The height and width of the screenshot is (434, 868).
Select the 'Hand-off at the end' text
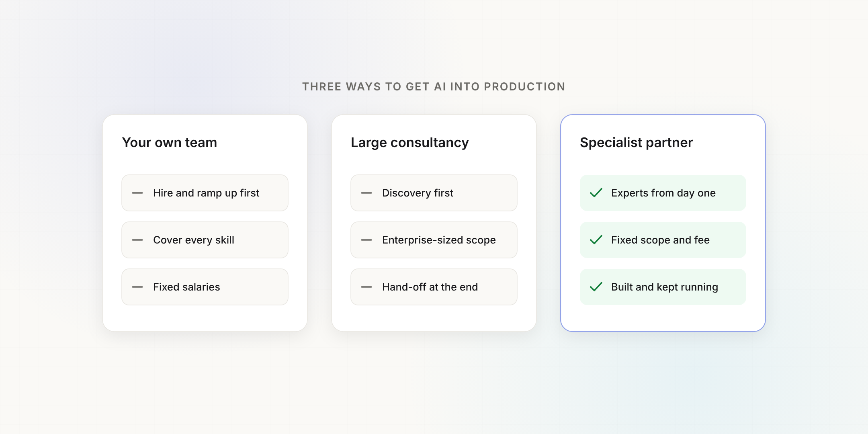[430, 287]
